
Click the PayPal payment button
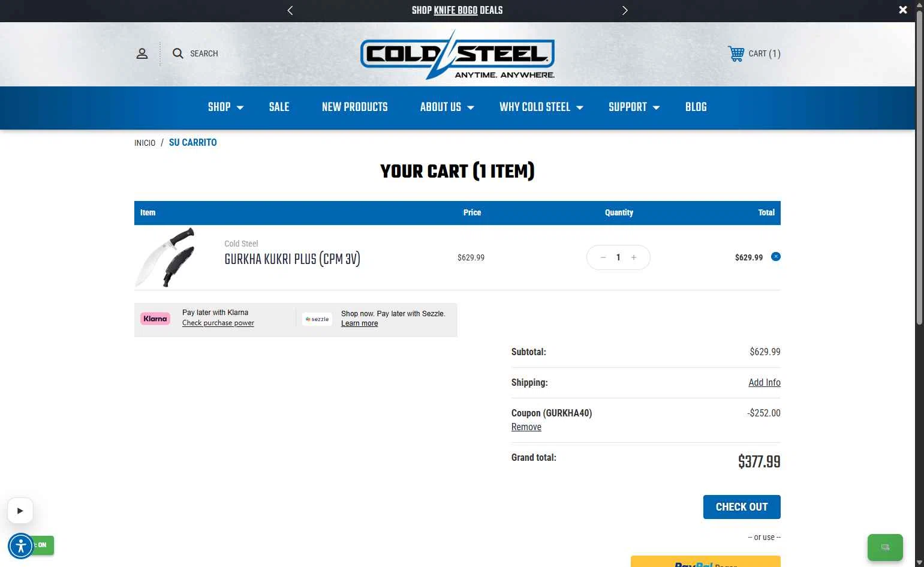point(706,562)
